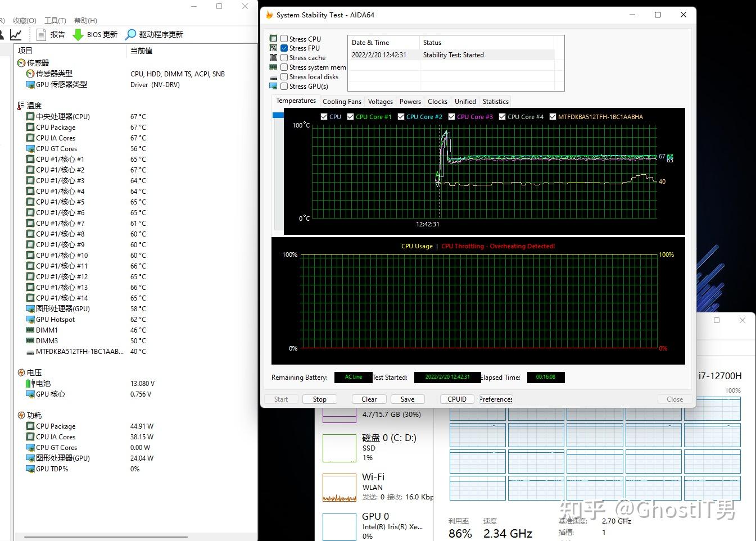Click the 当前值 column header
The width and height of the screenshot is (756, 541).
[192, 51]
